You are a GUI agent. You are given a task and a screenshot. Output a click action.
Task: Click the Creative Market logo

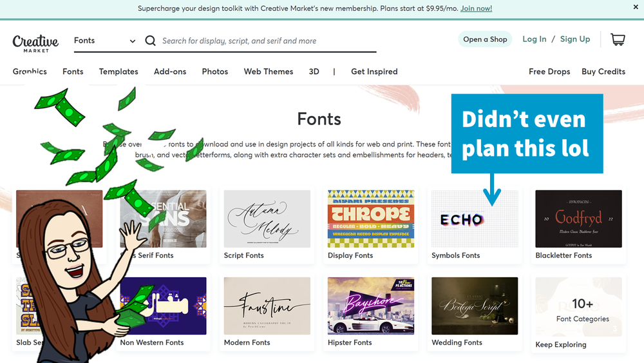[x=35, y=43]
